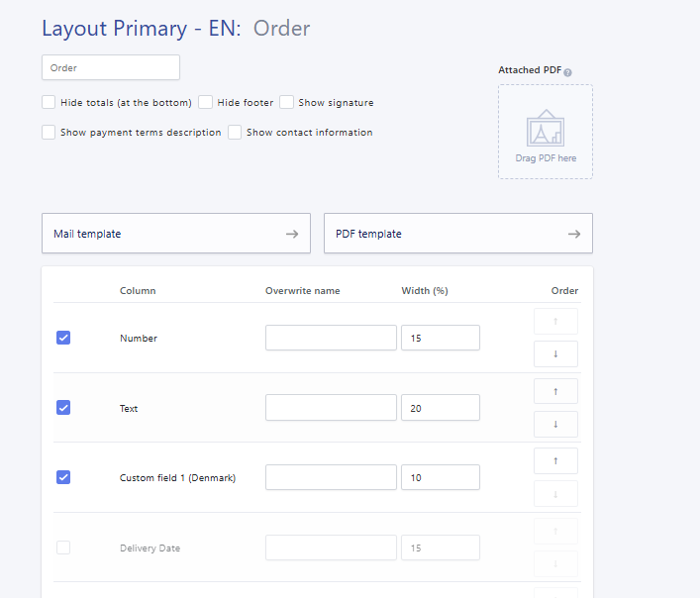Move Text column up in order
The width and height of the screenshot is (700, 598).
click(555, 391)
